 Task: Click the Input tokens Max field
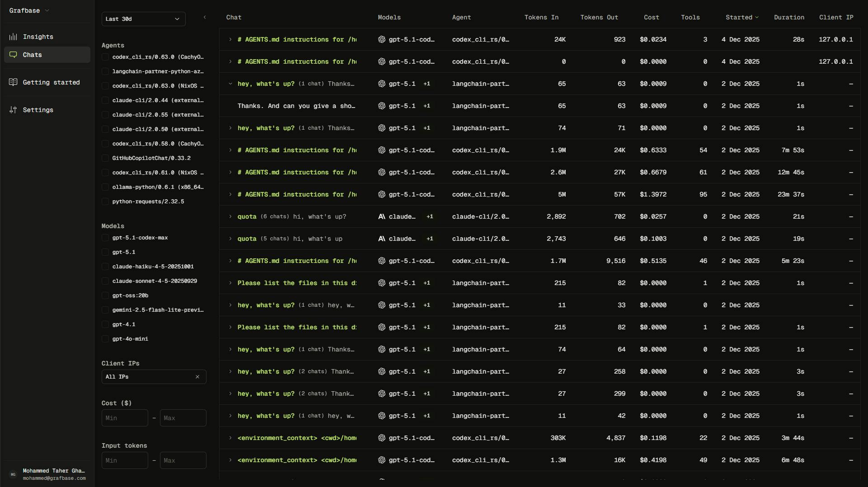click(183, 460)
